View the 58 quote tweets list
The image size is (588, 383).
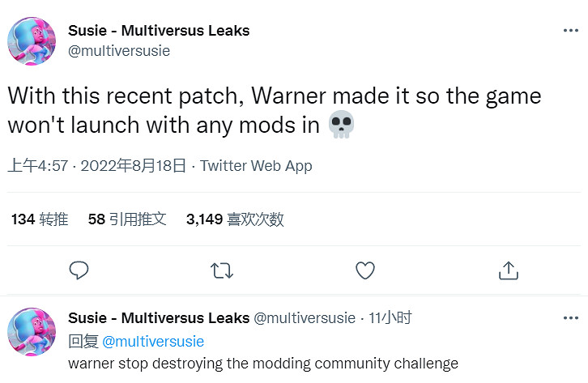pyautogui.click(x=127, y=219)
